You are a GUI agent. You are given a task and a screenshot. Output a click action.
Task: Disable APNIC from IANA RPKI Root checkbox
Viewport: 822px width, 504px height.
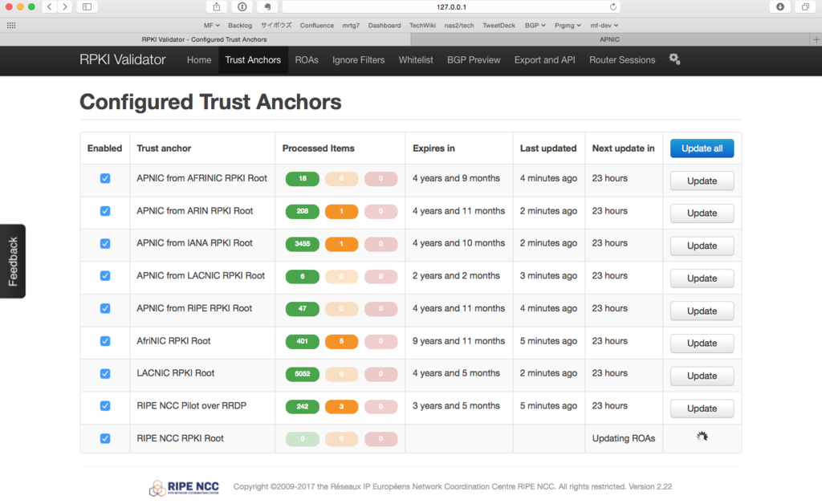[105, 243]
